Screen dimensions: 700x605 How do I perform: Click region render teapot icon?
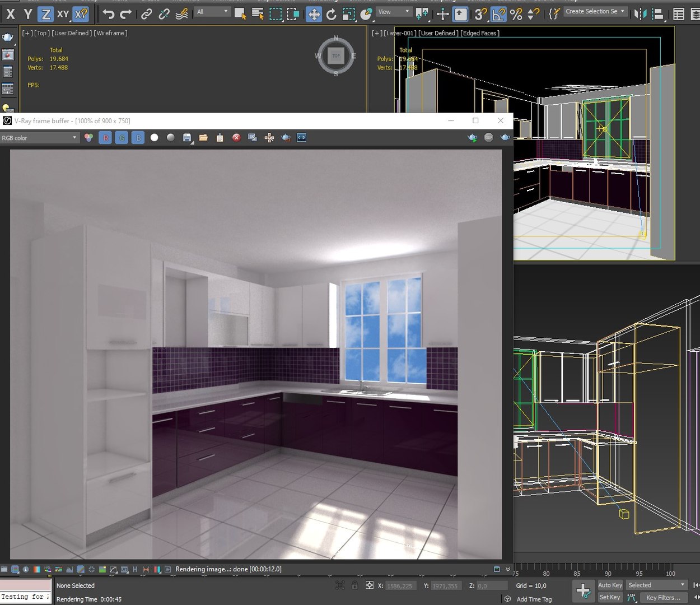click(x=286, y=137)
